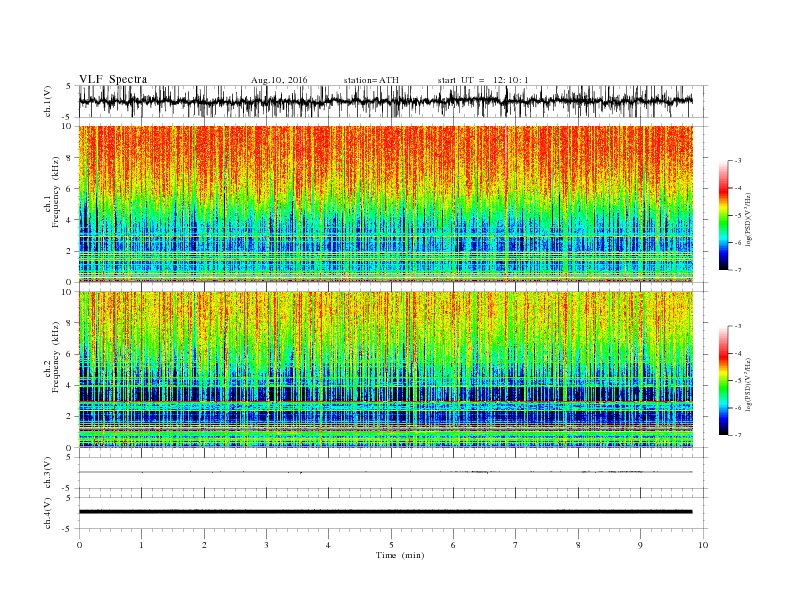Click the time axis tick label "2"
792x612 pixels.
pos(204,545)
